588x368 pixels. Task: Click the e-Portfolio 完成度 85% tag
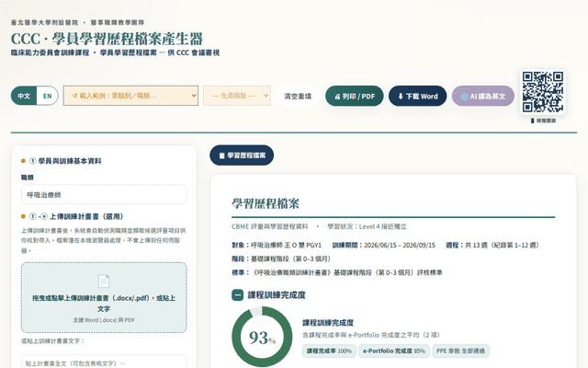pyautogui.click(x=394, y=351)
